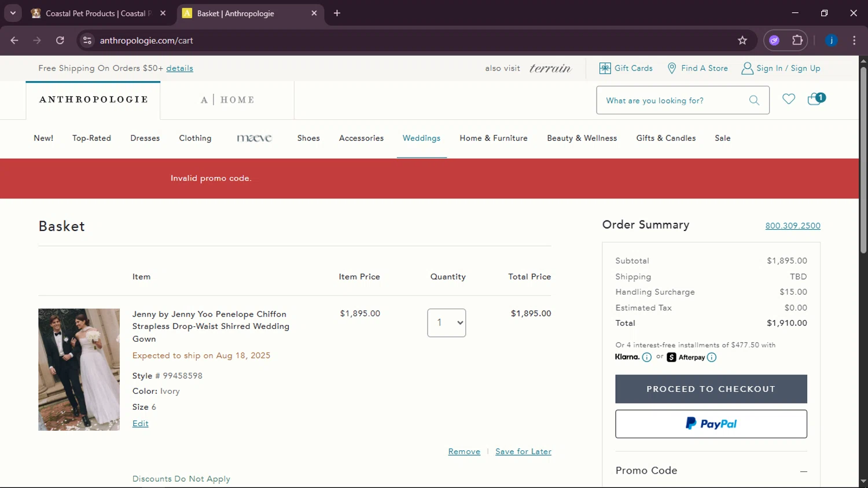The image size is (868, 488).
Task: Open the wishlist heart icon
Action: [789, 99]
